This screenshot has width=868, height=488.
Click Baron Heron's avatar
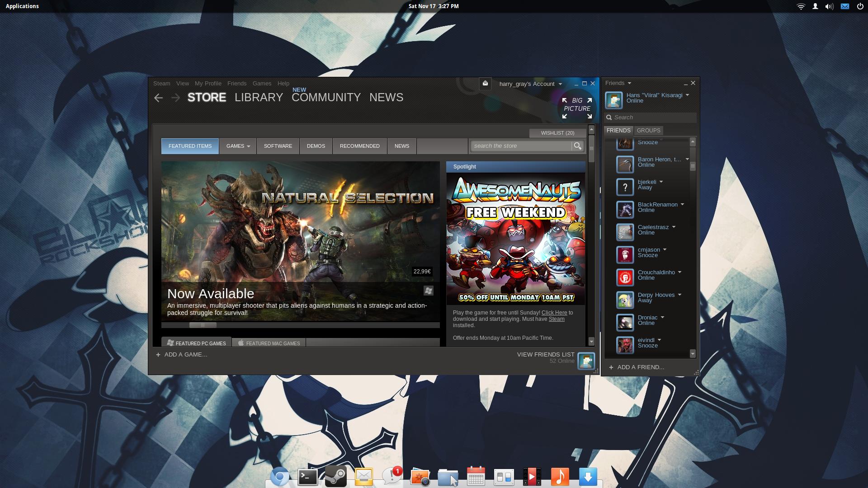pos(625,164)
